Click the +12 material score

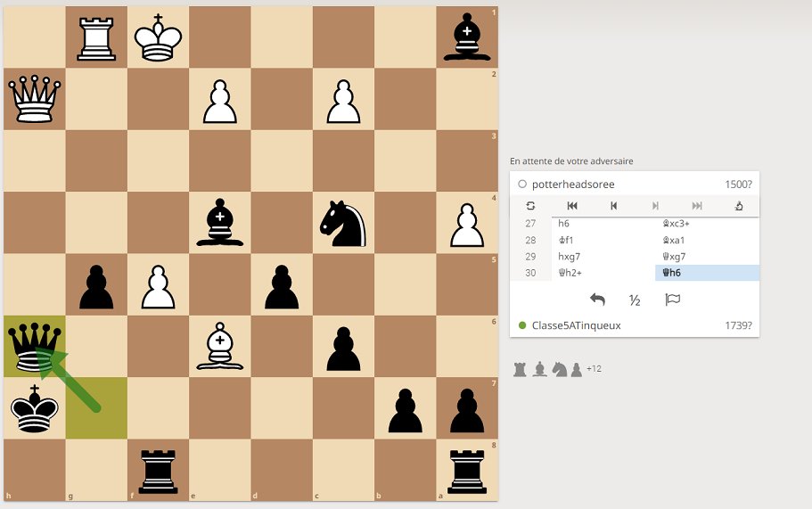pyautogui.click(x=594, y=369)
